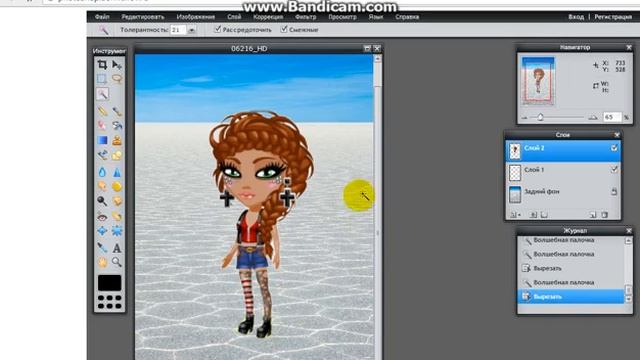Toggle the Рассредоточить checkbox
640x360 pixels.
(218, 29)
